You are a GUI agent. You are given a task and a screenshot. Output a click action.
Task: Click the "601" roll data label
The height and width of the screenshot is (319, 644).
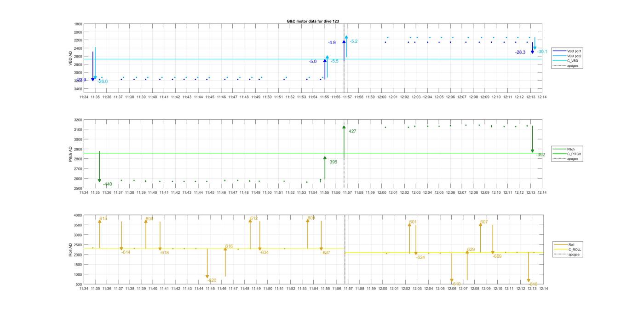tap(413, 222)
